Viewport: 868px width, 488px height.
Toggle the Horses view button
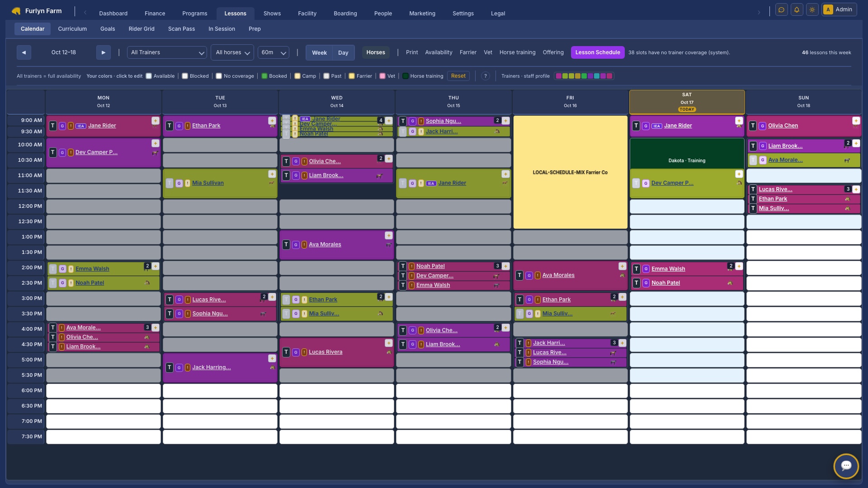coord(376,52)
